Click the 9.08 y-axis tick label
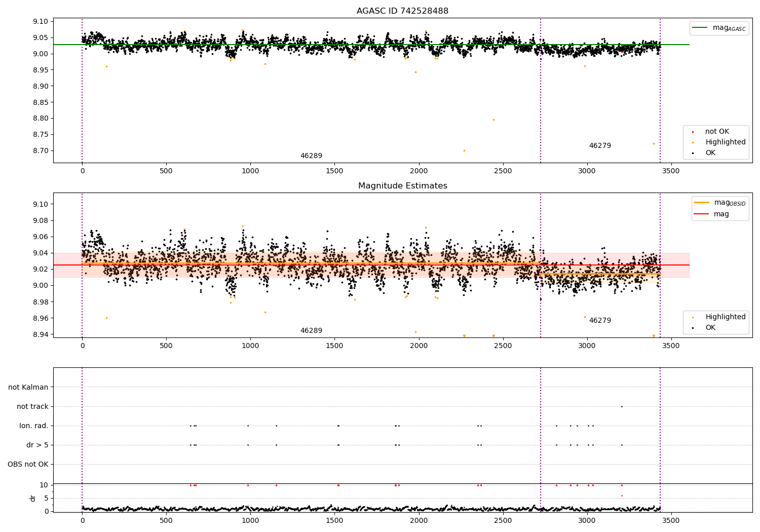 pyautogui.click(x=40, y=221)
